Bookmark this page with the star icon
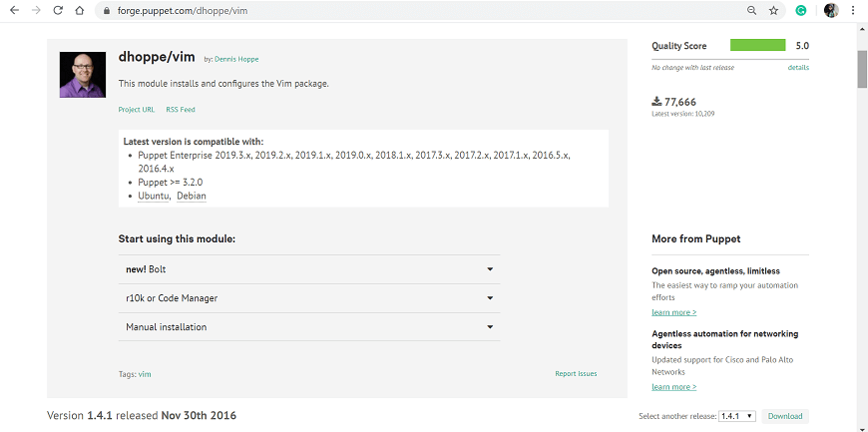 coord(774,11)
